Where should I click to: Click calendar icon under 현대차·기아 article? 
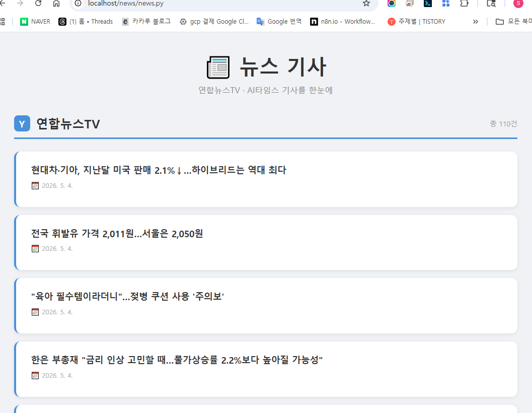pyautogui.click(x=35, y=185)
